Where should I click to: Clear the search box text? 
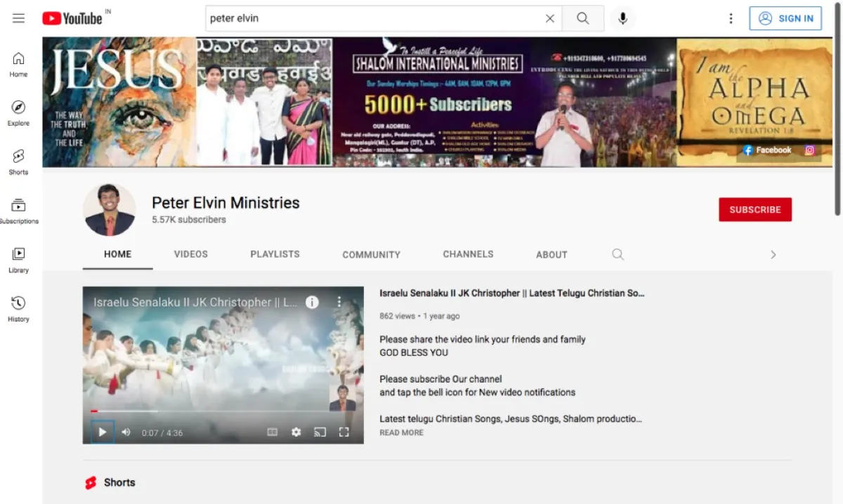click(x=550, y=18)
